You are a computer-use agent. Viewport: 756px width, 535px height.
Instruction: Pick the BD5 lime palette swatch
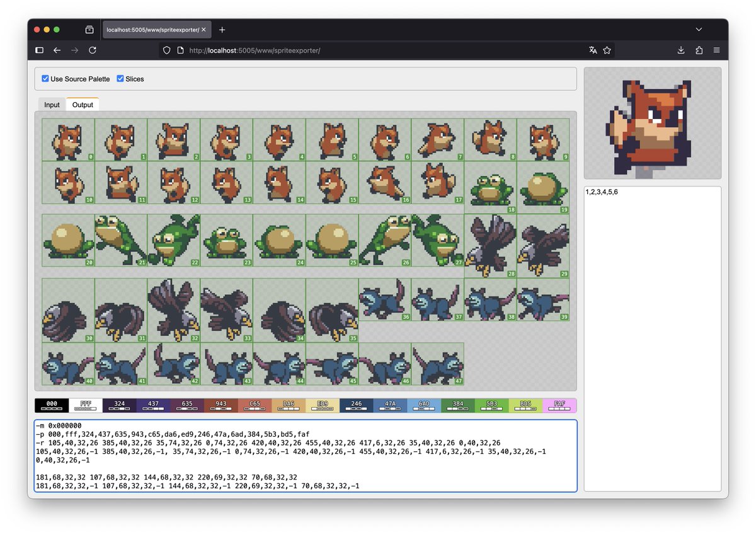click(525, 405)
